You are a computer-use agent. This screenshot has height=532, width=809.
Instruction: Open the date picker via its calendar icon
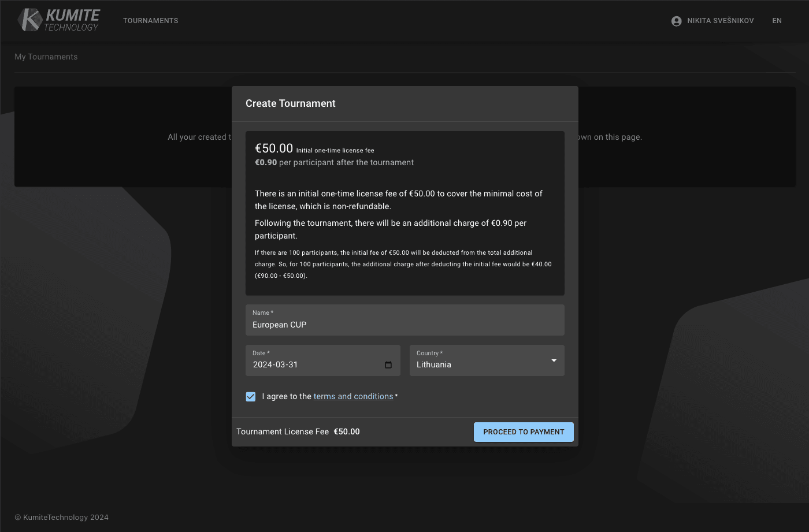387,364
